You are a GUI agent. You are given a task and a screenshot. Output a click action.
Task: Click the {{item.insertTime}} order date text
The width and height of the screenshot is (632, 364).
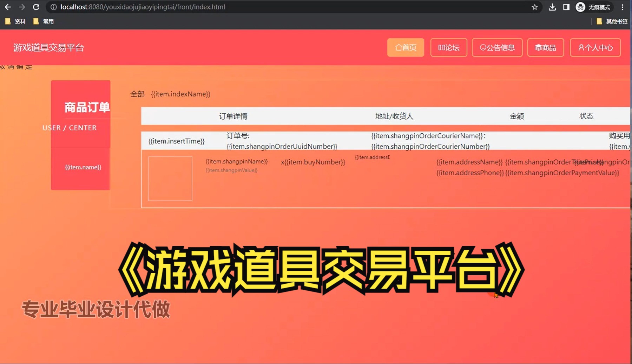(177, 141)
